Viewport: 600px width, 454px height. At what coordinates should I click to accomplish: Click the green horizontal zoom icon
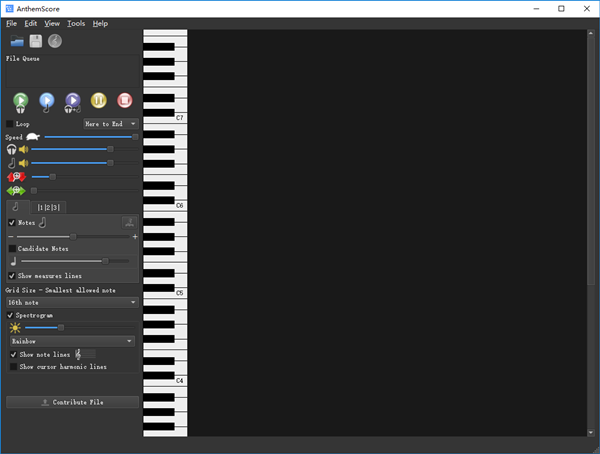[15, 190]
